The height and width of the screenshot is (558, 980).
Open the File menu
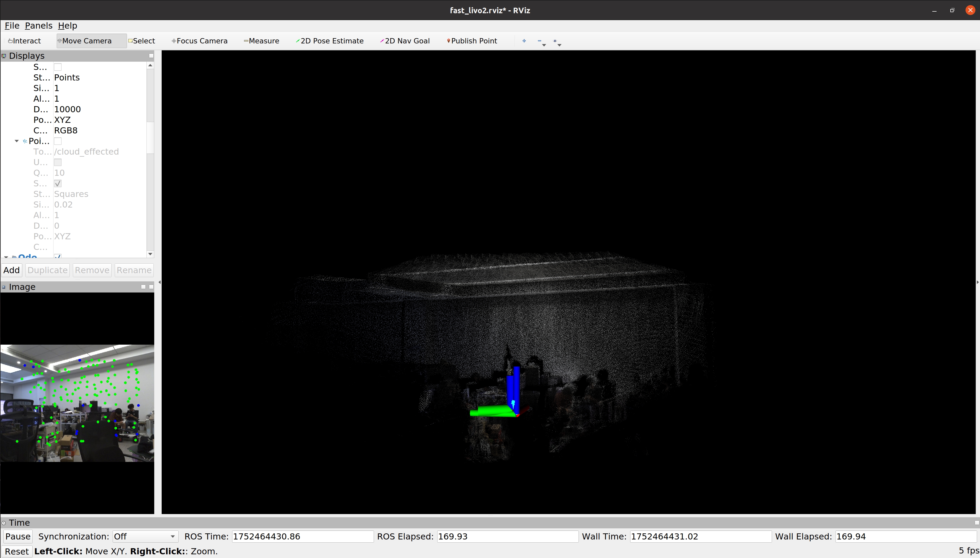pos(12,26)
